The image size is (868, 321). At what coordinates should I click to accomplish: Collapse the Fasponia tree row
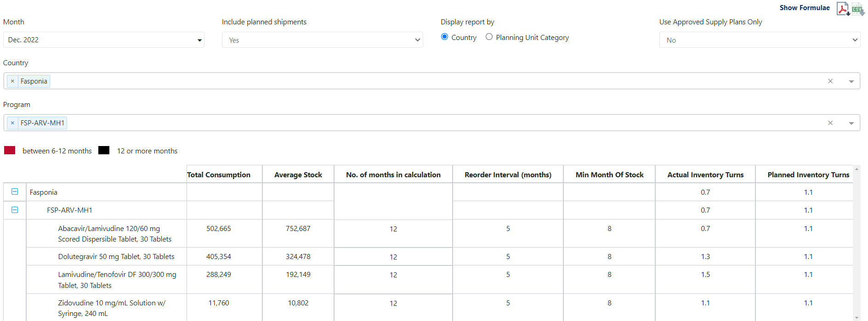click(x=15, y=192)
